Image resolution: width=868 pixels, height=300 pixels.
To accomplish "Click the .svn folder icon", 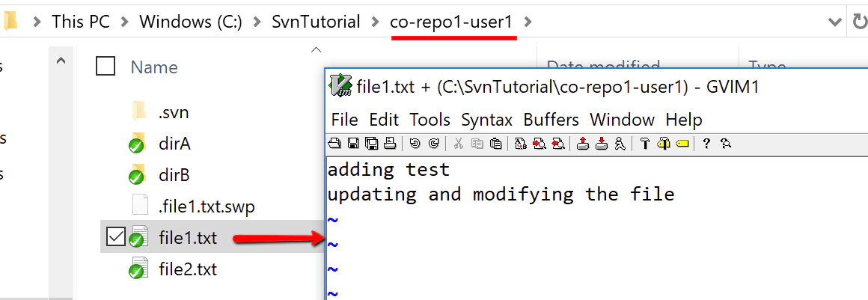I will click(x=139, y=111).
